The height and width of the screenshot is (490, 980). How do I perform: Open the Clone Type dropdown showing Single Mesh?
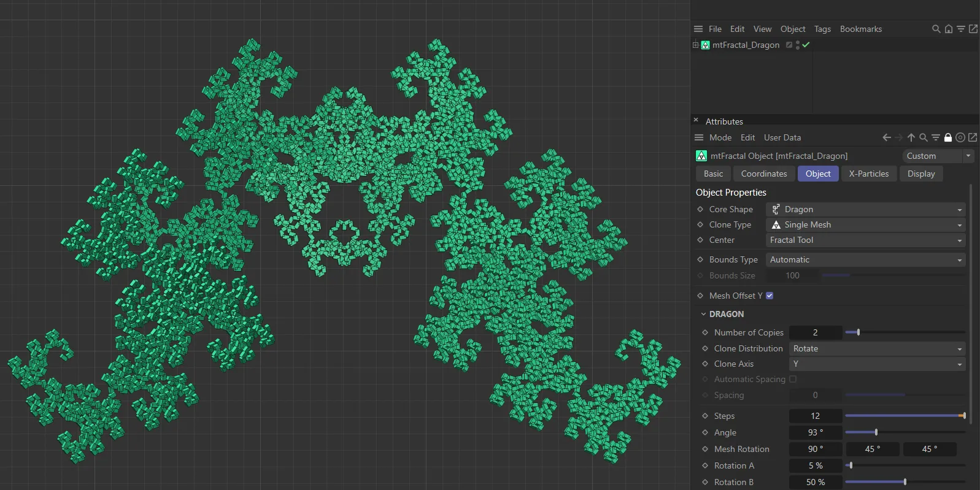865,224
